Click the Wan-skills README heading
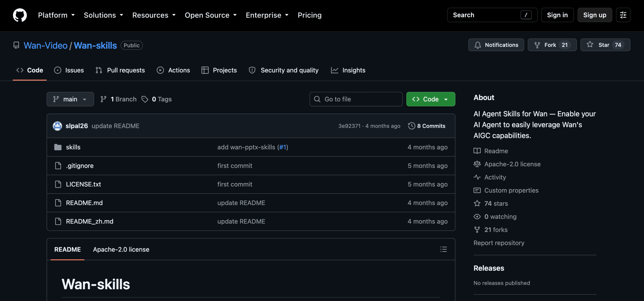 (96, 284)
